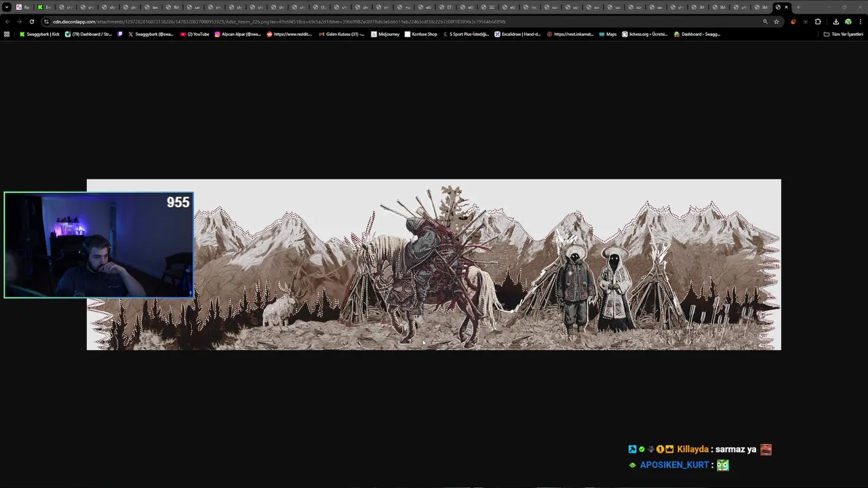Open the Swaggybark X (Twitter) bookmark
The height and width of the screenshot is (488, 868).
151,34
